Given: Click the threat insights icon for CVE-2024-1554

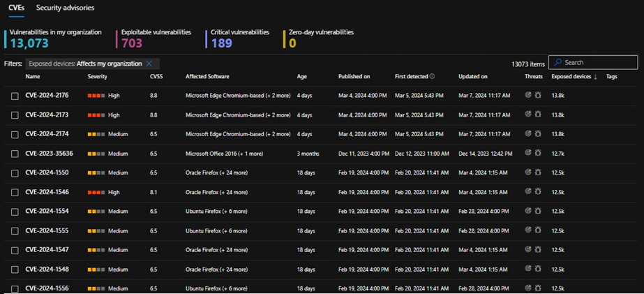Looking at the screenshot, I should pyautogui.click(x=528, y=211).
